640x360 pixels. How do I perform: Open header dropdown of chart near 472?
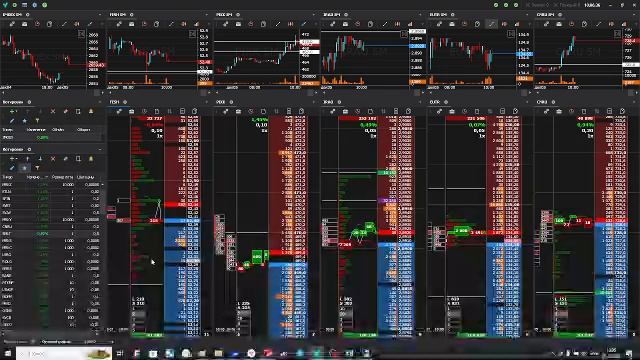tap(313, 15)
